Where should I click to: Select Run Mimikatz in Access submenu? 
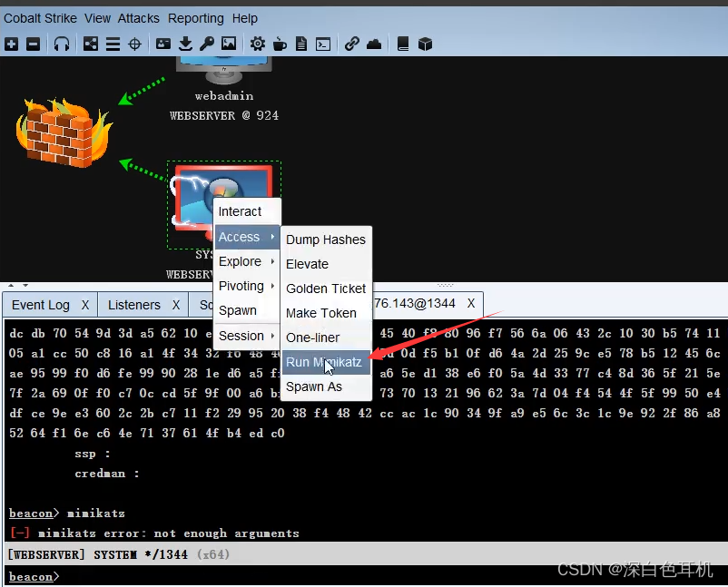pyautogui.click(x=326, y=362)
